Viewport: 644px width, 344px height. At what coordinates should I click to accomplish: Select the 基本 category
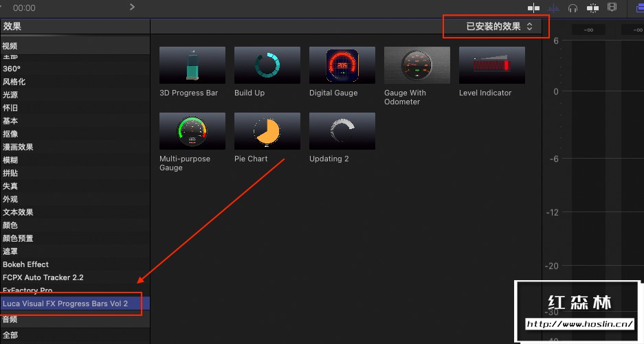[75, 121]
